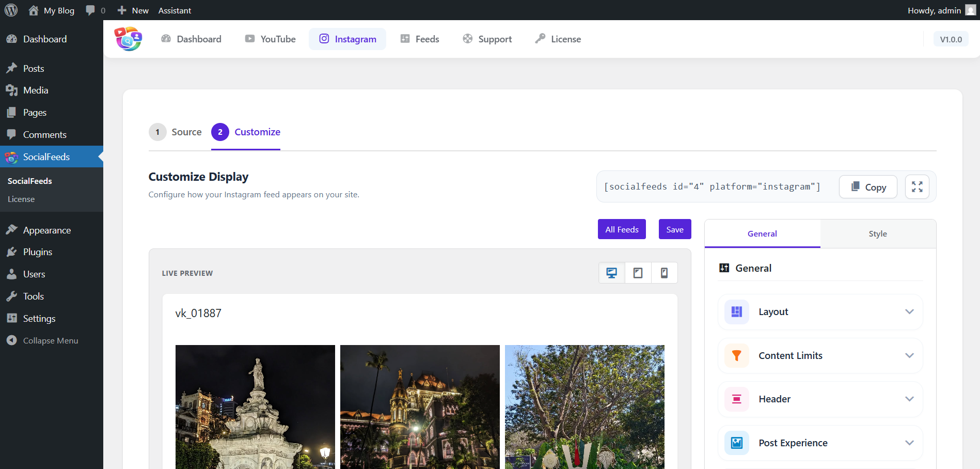Switch to mobile preview mode
Viewport: 980px width, 469px height.
pos(665,273)
